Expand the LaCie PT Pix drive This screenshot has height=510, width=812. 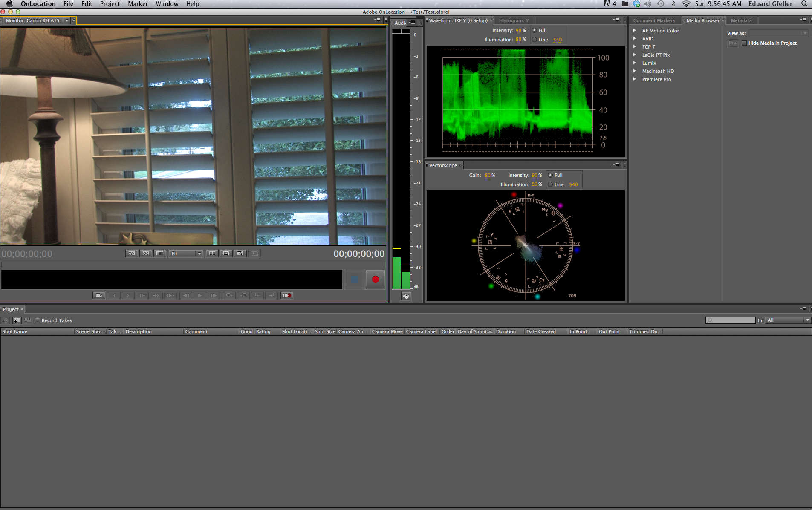[635, 55]
